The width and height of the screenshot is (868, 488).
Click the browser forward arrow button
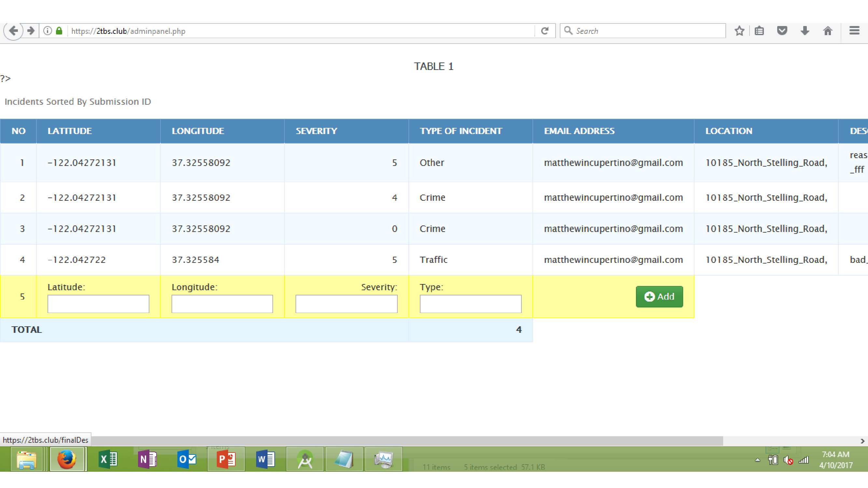31,31
